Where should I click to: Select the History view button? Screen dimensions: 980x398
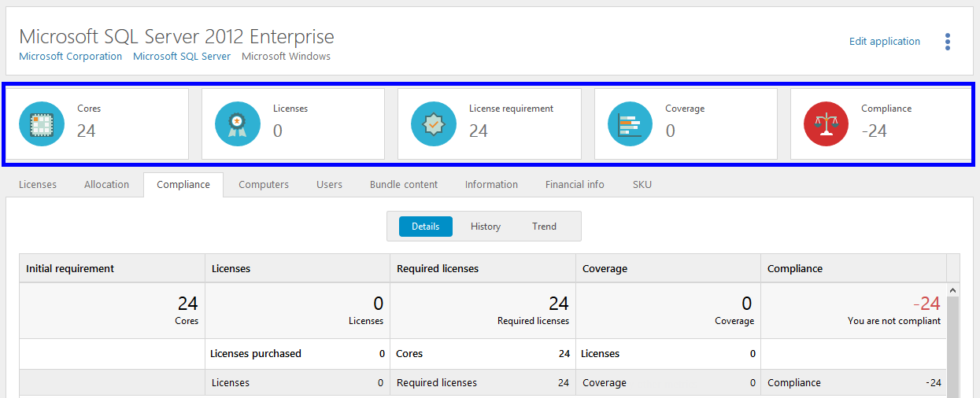click(486, 227)
